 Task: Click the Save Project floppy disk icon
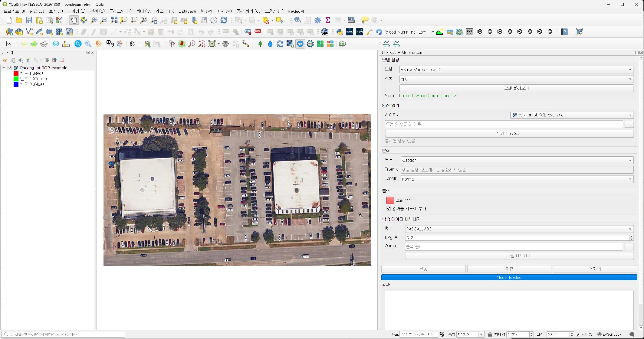(x=29, y=20)
